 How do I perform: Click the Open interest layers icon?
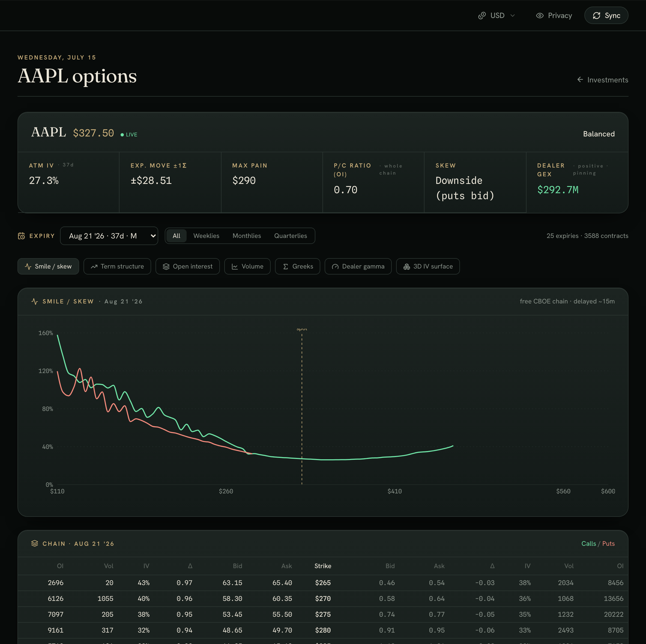pos(166,266)
